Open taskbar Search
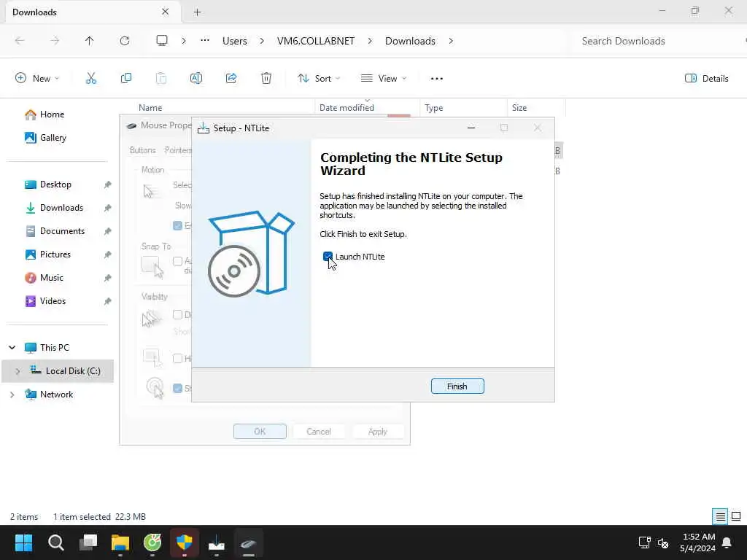The height and width of the screenshot is (560, 747). (x=55, y=542)
